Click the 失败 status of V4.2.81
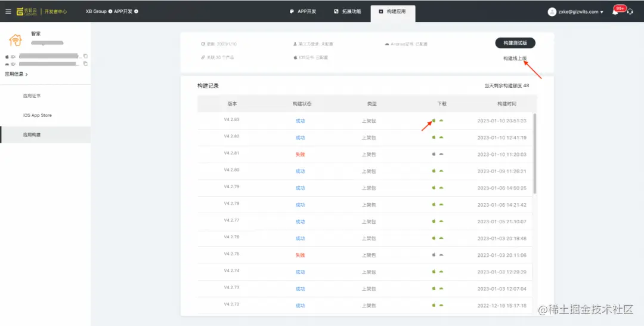 pos(300,155)
